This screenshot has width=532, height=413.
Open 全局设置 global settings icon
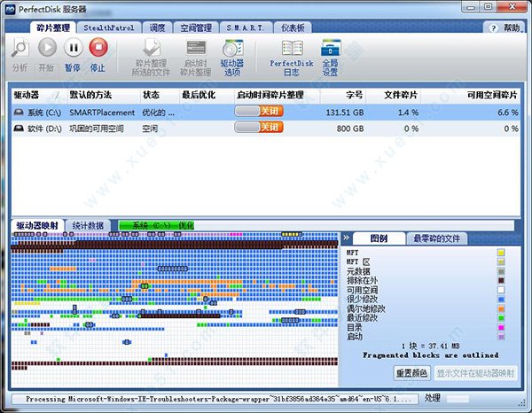tap(331, 48)
